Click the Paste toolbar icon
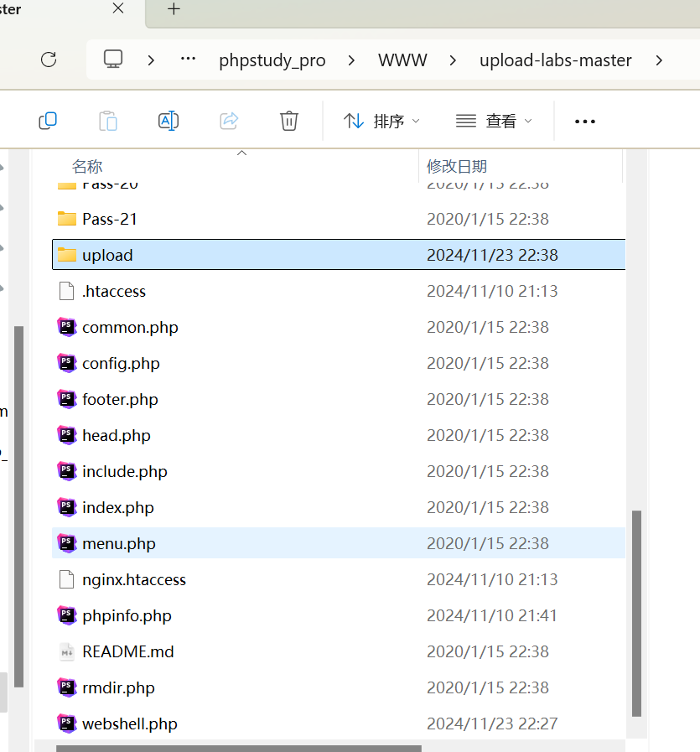The image size is (700, 752). (x=108, y=121)
